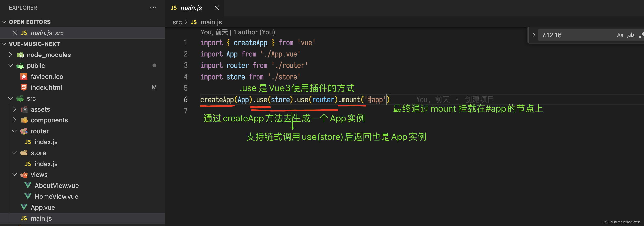Click JS icon of store index.js
The image size is (644, 226).
tap(28, 164)
